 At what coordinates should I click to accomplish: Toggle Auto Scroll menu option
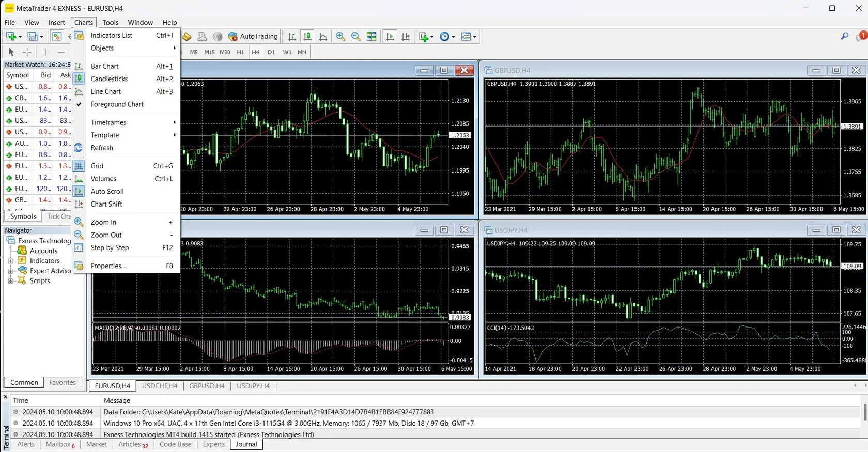click(126, 191)
